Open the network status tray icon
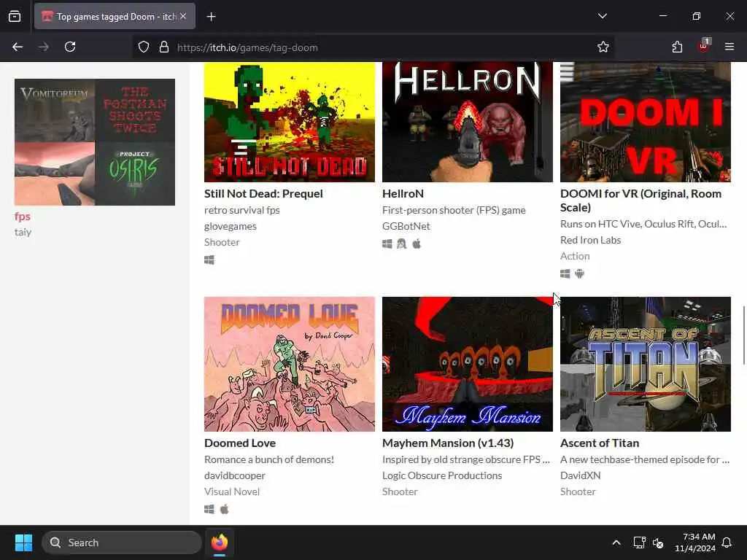The width and height of the screenshot is (747, 560). 639,542
